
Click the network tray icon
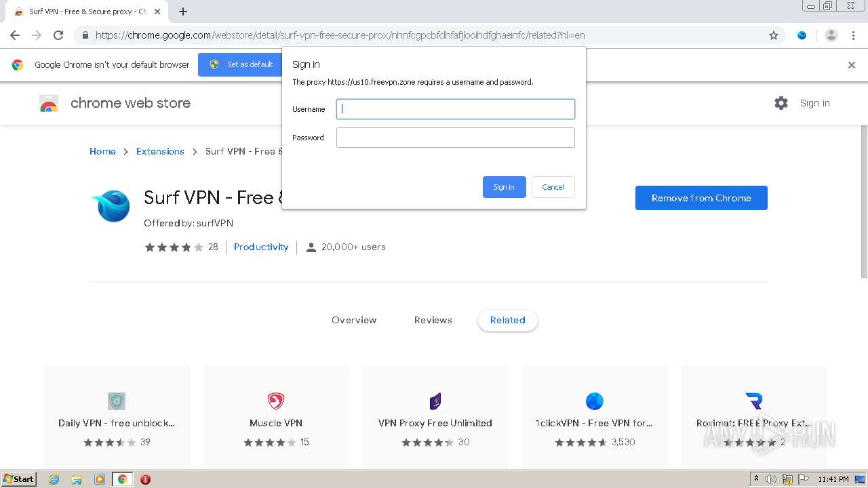[787, 479]
